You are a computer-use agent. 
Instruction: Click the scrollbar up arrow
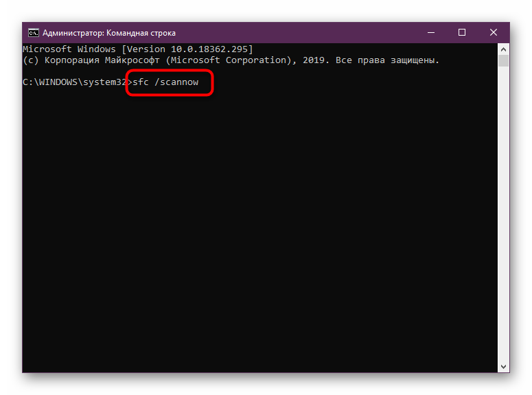(x=504, y=49)
